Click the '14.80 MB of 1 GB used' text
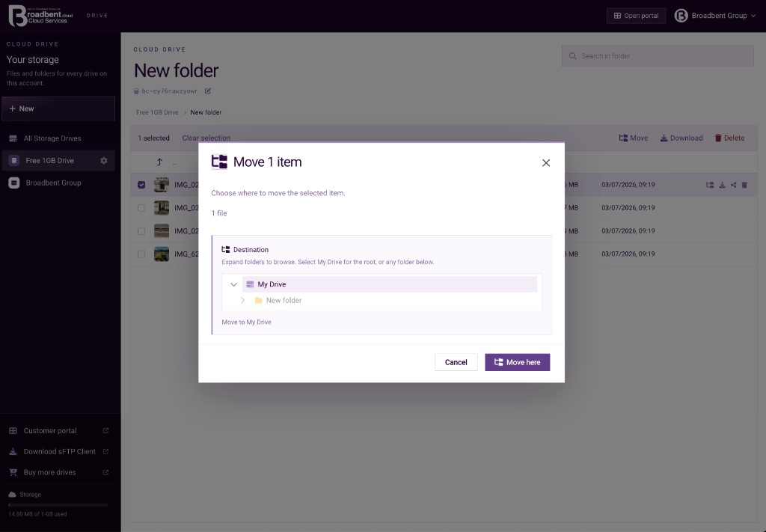This screenshot has height=532, width=766. 37,514
